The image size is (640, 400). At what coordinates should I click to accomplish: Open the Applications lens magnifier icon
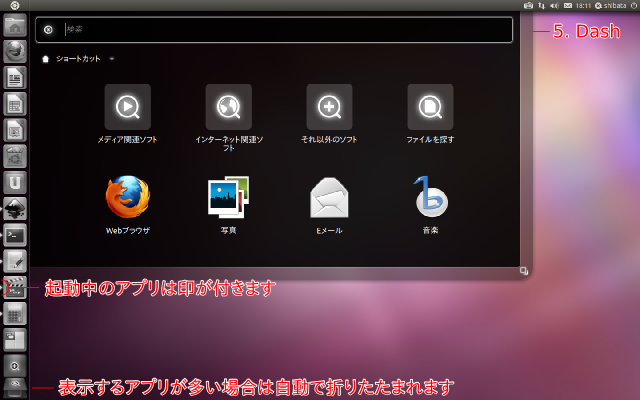click(15, 366)
